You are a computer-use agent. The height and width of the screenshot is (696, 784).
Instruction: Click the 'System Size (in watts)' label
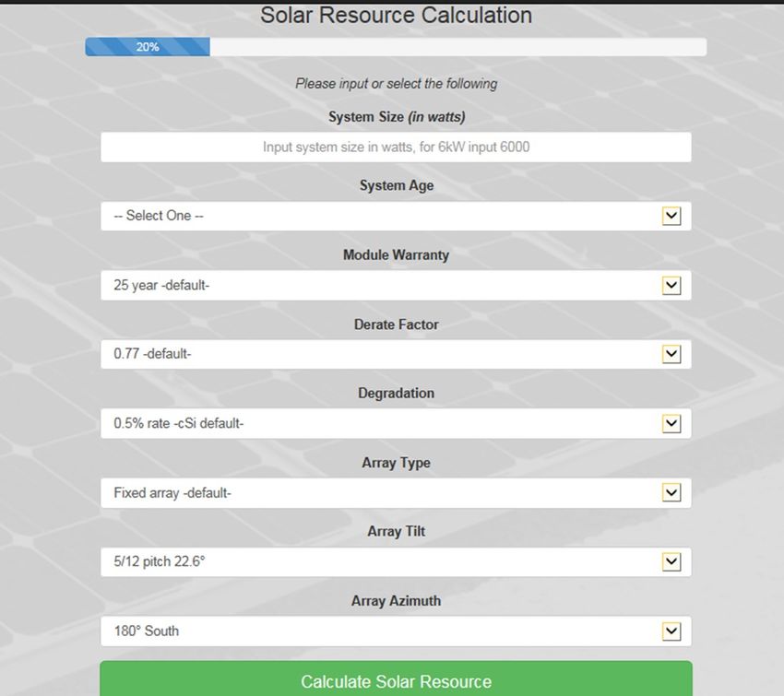click(x=397, y=117)
